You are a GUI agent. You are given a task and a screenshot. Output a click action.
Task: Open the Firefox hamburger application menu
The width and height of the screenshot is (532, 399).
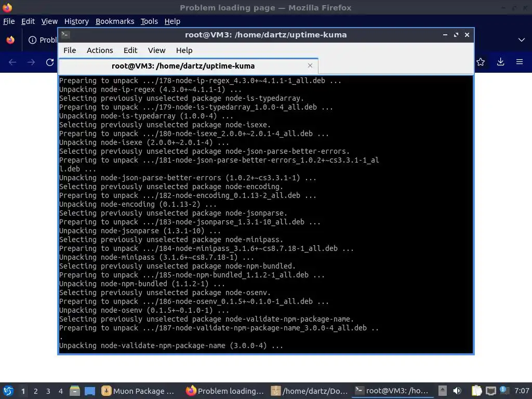point(520,62)
